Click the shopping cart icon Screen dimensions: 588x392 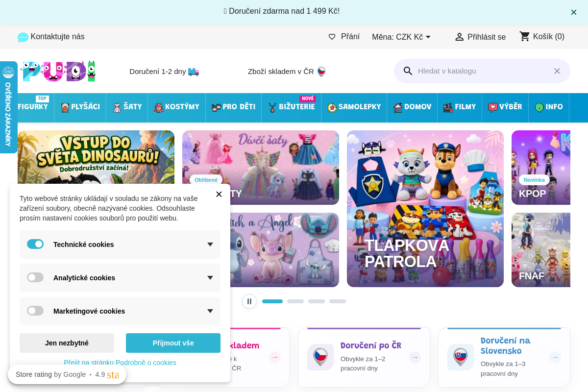click(x=525, y=36)
